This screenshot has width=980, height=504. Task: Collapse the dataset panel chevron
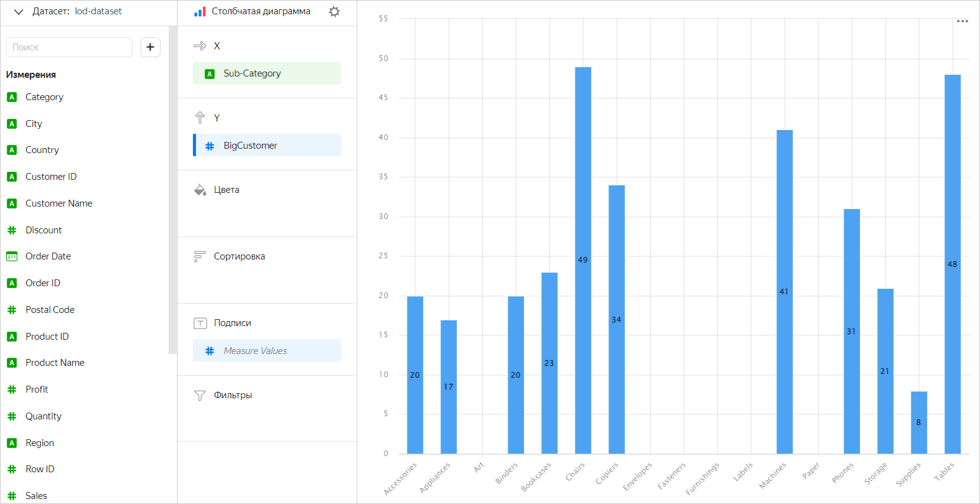coord(19,12)
